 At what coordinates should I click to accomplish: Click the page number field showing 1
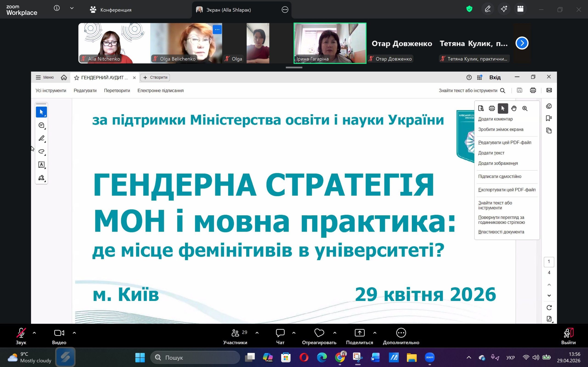[549, 262]
